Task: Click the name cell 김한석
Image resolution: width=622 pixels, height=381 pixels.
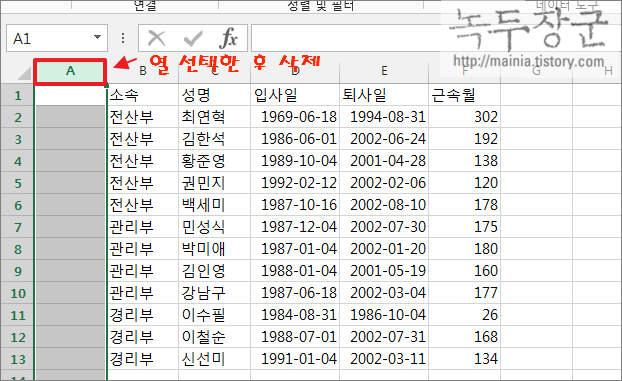Action: pos(215,139)
